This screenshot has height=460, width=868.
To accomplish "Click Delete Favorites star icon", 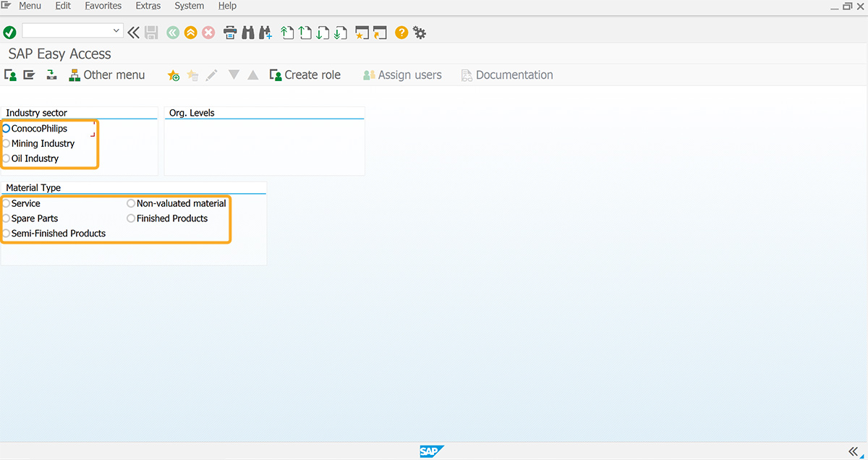I will coord(192,75).
